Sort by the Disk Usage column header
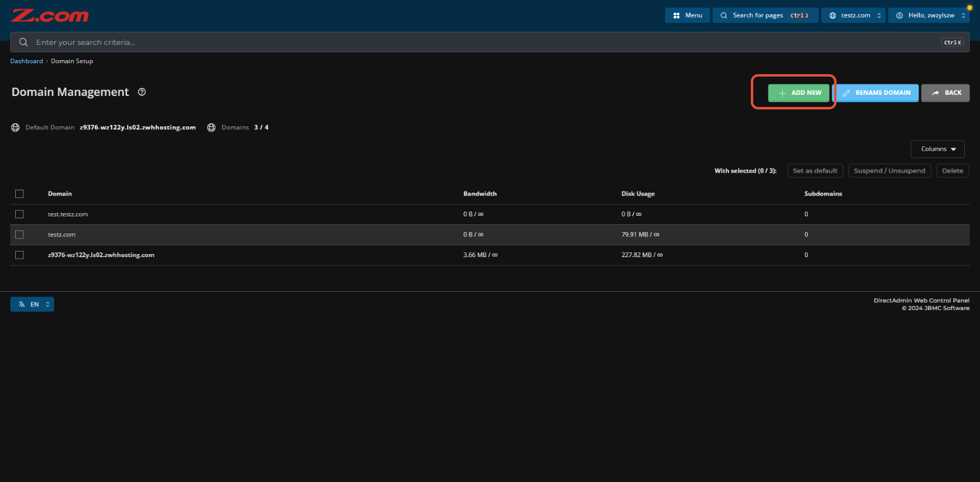Viewport: 980px width, 482px height. coord(638,194)
